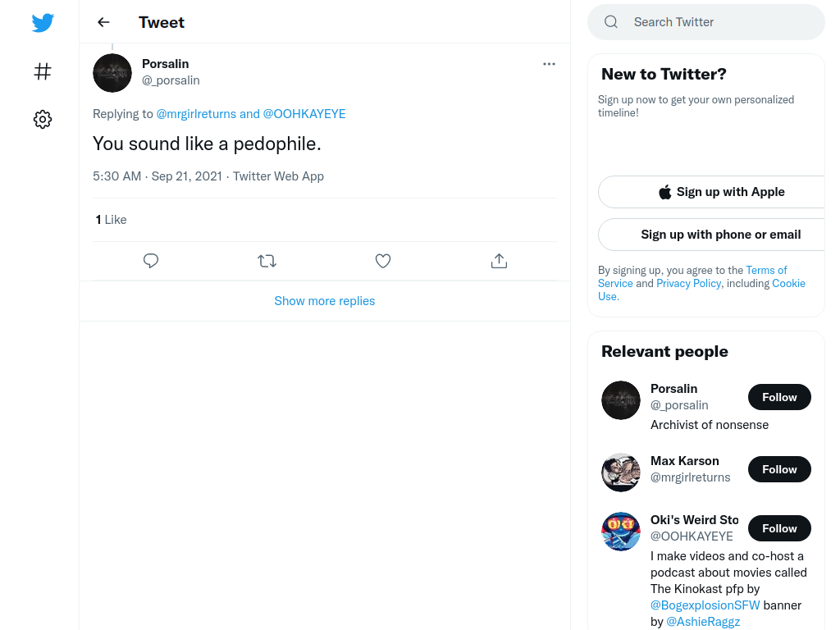The width and height of the screenshot is (840, 630).
Task: Retweet Porsalin's tweet
Action: pos(267,261)
